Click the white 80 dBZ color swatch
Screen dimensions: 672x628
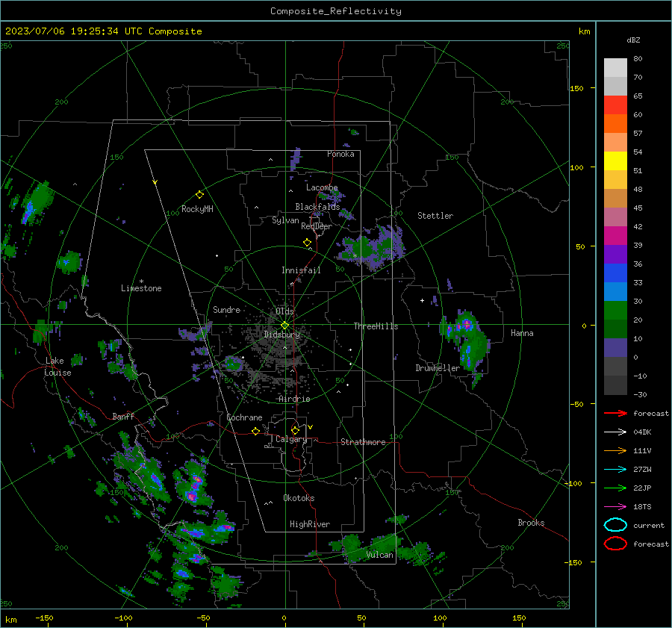(x=615, y=68)
